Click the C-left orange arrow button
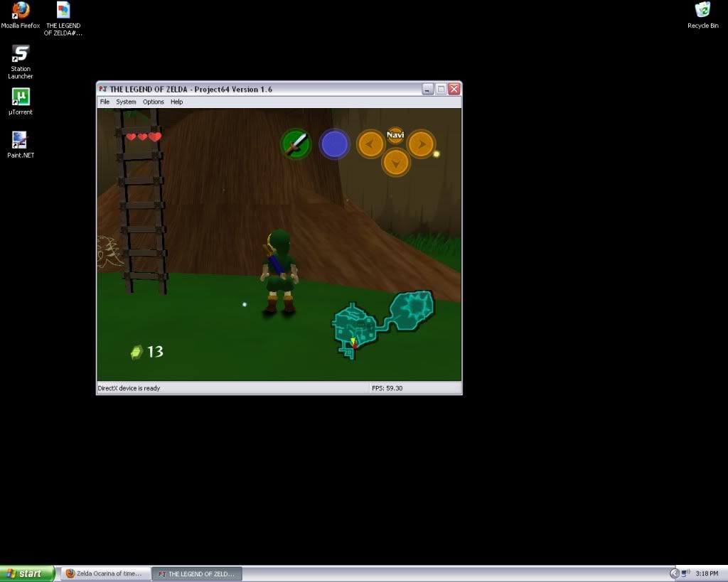 (x=370, y=144)
